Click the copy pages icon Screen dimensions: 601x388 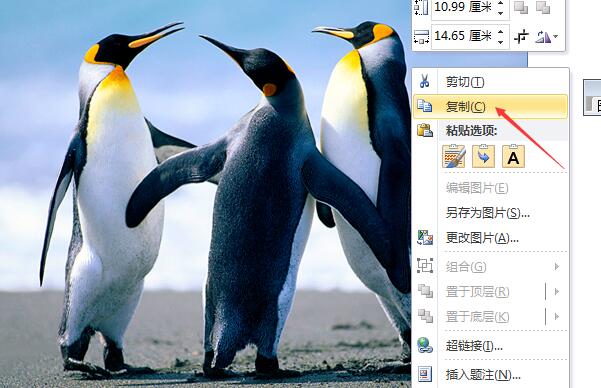(x=425, y=106)
